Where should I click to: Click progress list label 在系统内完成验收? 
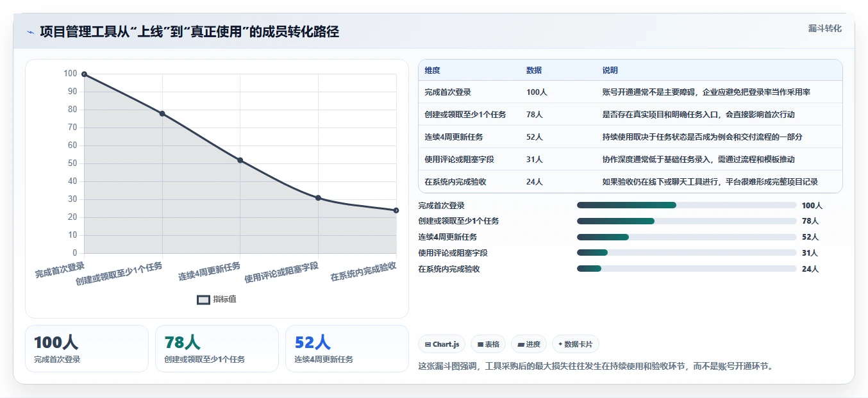(x=449, y=269)
